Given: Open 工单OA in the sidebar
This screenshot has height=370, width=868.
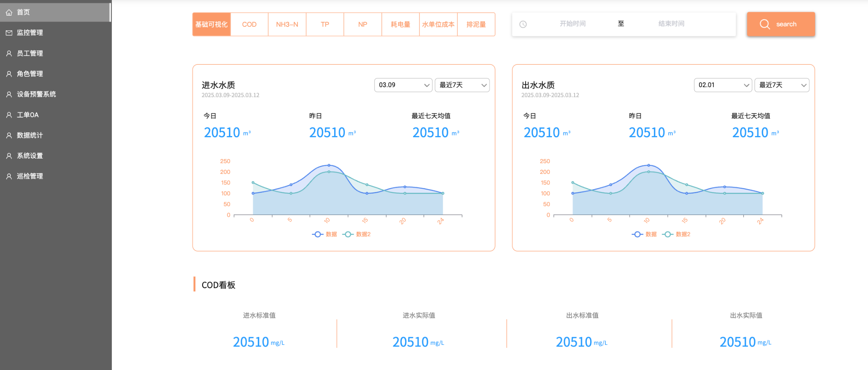Looking at the screenshot, I should pos(28,115).
